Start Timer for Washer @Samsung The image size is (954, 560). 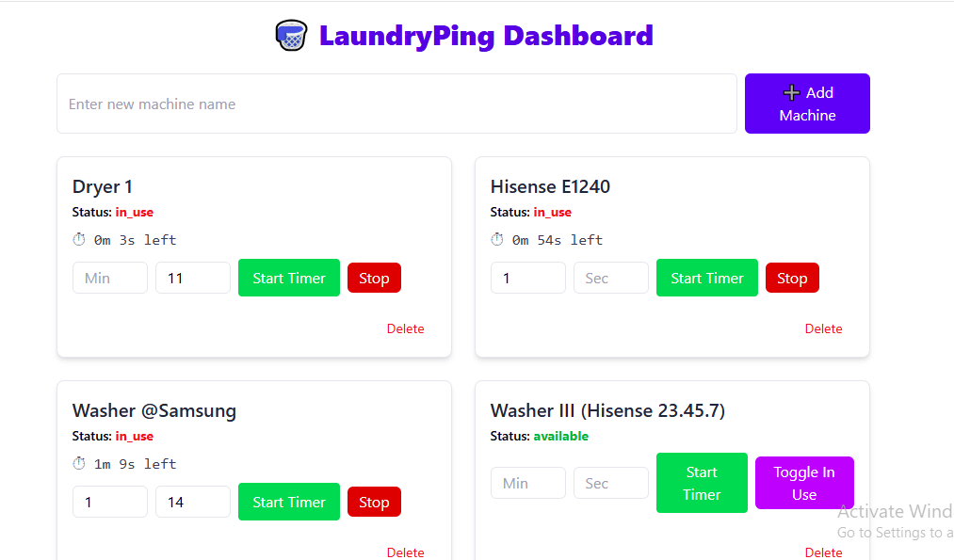[288, 502]
